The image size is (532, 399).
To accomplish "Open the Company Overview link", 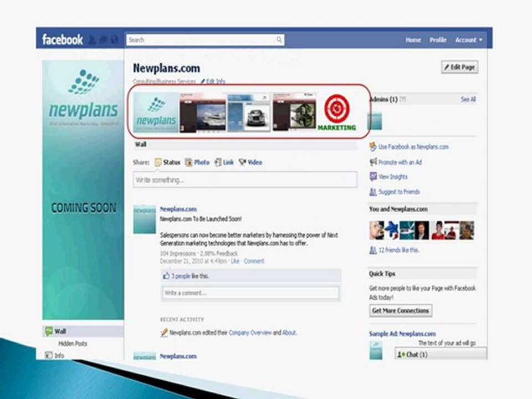I will [x=250, y=332].
